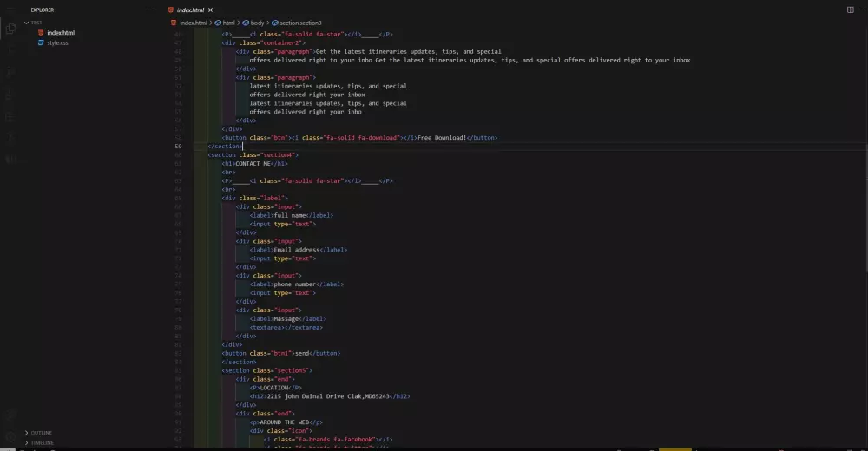Open the Explorer view in the activity bar
868x451 pixels.
(x=10, y=29)
